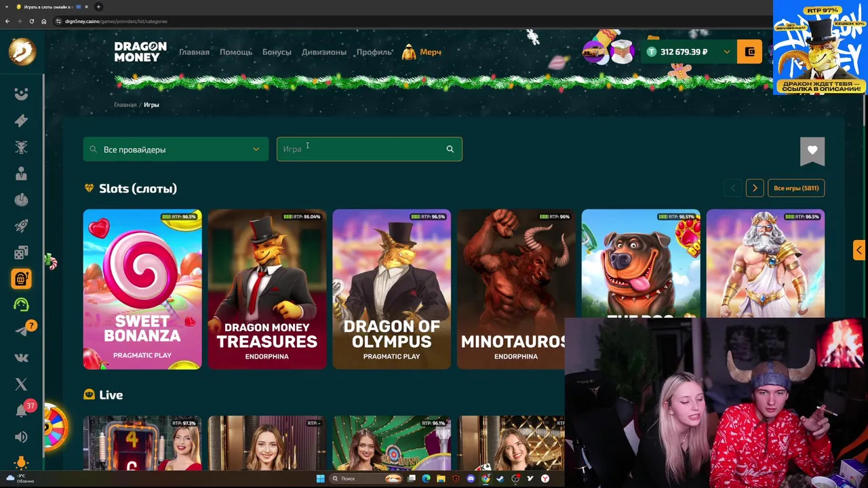This screenshot has height=488, width=868.
Task: Open Steam from the taskbar
Action: [500, 479]
